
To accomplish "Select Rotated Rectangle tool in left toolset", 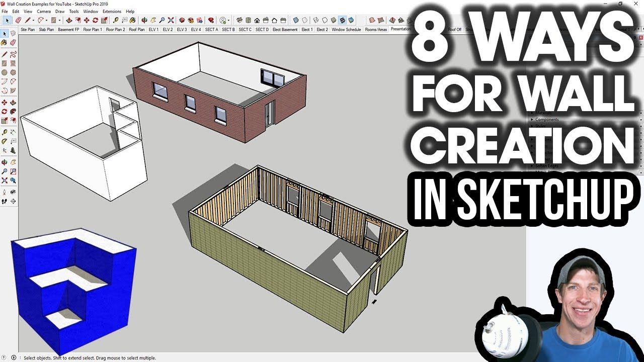I will [13, 63].
